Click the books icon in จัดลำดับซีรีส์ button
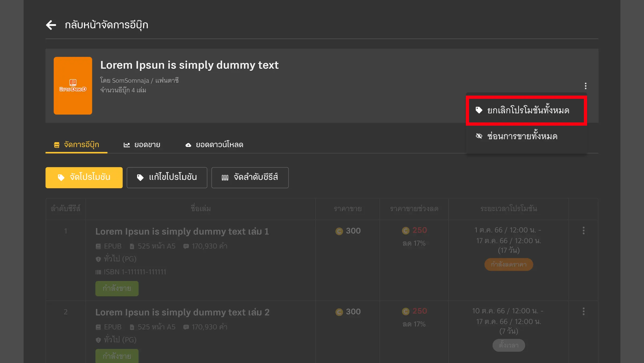 [225, 177]
